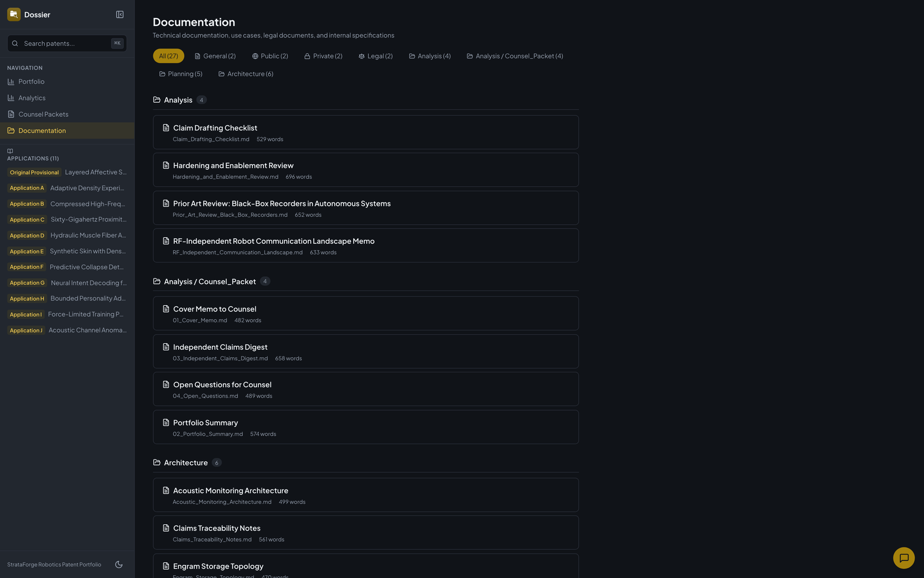Click the book icon above Applications

pos(10,151)
